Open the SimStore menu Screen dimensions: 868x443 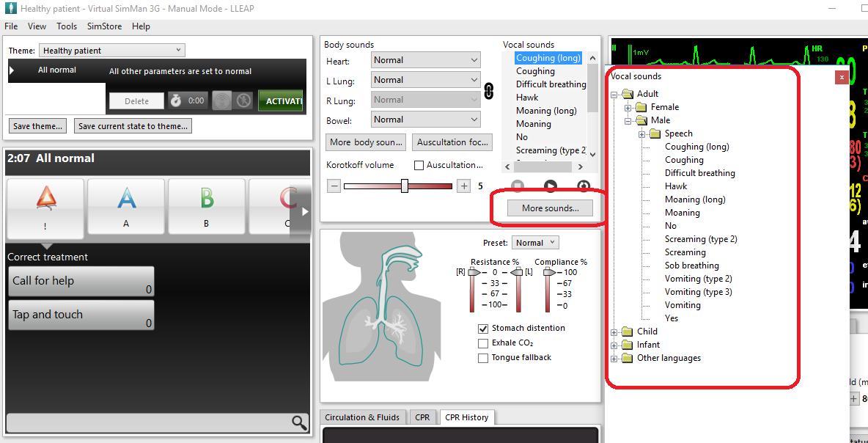[x=104, y=26]
